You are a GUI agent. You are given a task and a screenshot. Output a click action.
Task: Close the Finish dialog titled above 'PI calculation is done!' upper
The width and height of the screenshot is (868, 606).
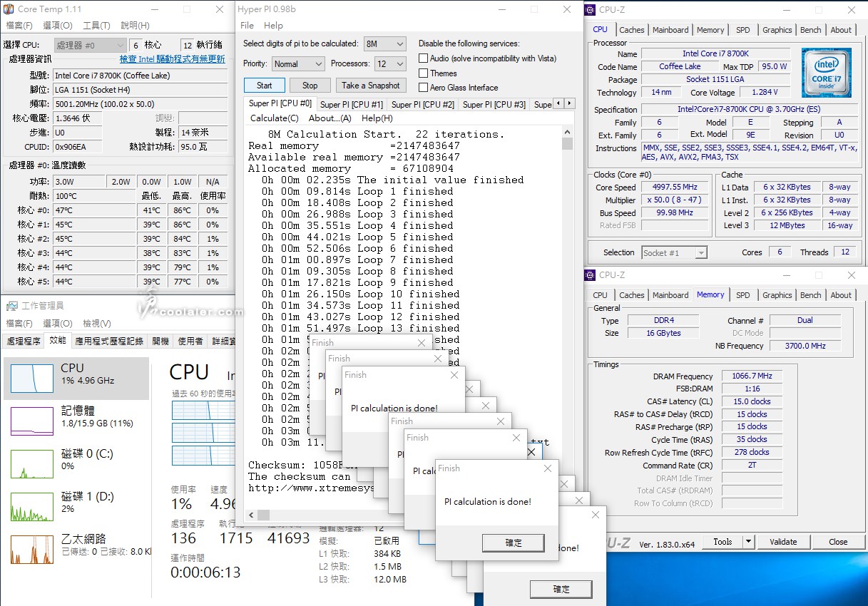454,375
